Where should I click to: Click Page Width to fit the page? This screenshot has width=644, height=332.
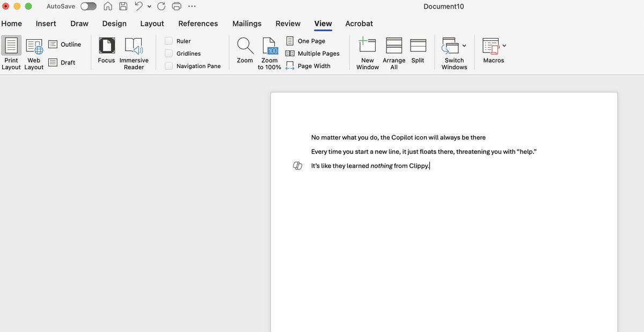[x=313, y=65]
